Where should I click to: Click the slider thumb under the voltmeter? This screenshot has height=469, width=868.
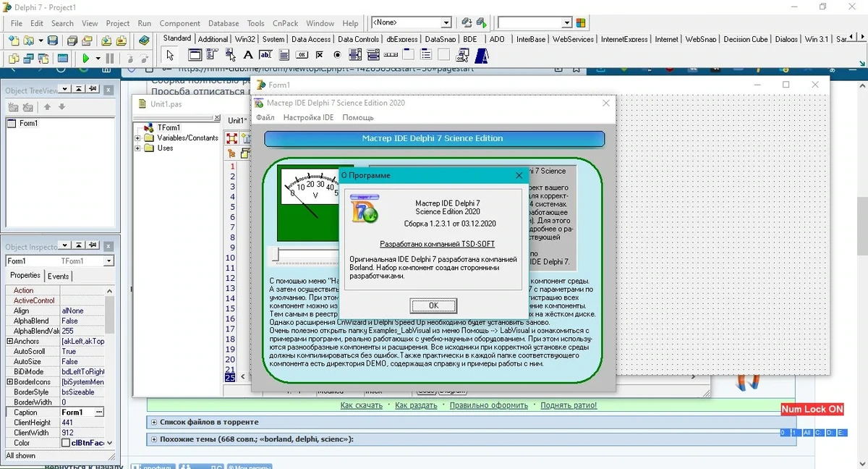275,254
